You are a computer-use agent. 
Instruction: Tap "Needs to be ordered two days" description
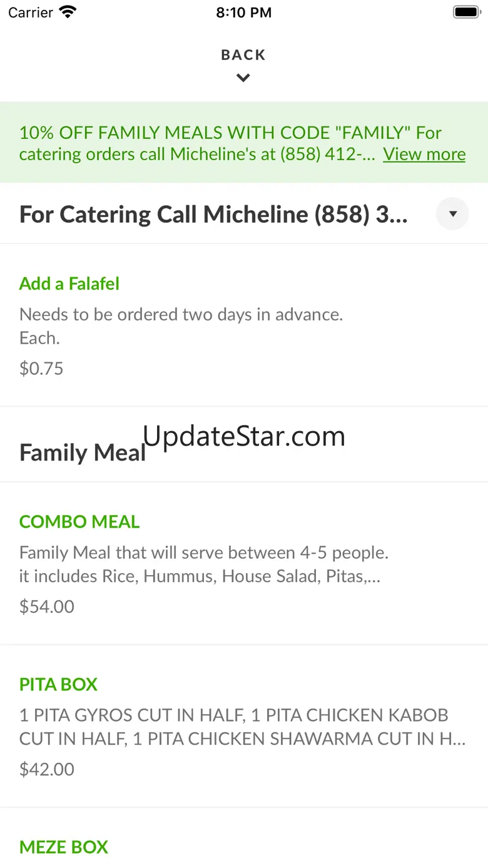coord(181,314)
